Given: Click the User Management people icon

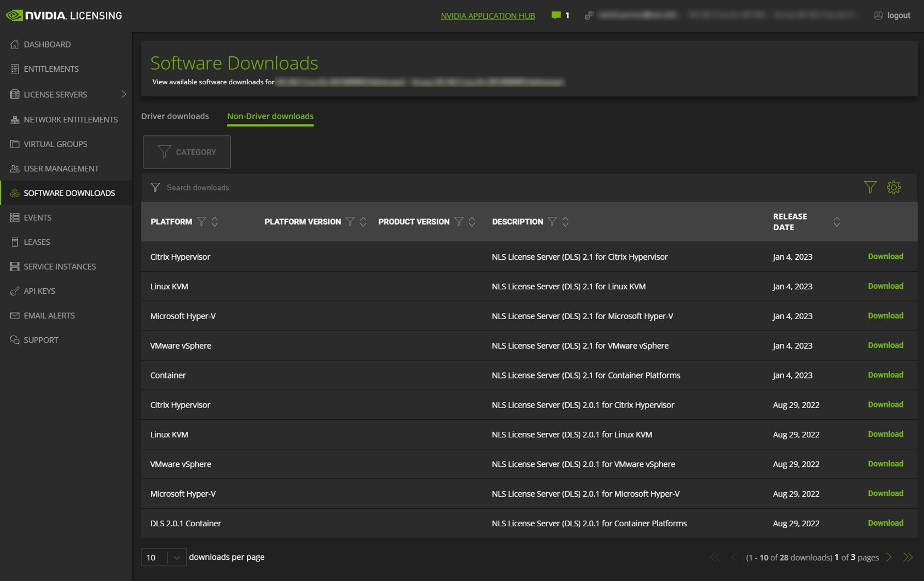Looking at the screenshot, I should [x=14, y=168].
